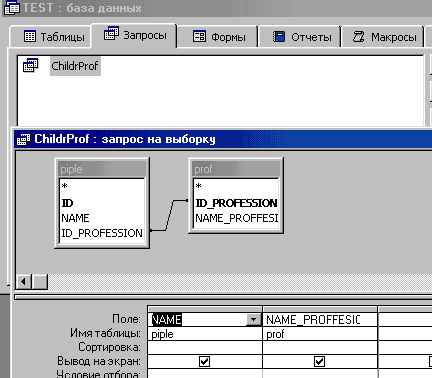Viewport: 432px width, 378px height.
Task: Click the ChildrProf query window title icon
Action: (x=23, y=139)
